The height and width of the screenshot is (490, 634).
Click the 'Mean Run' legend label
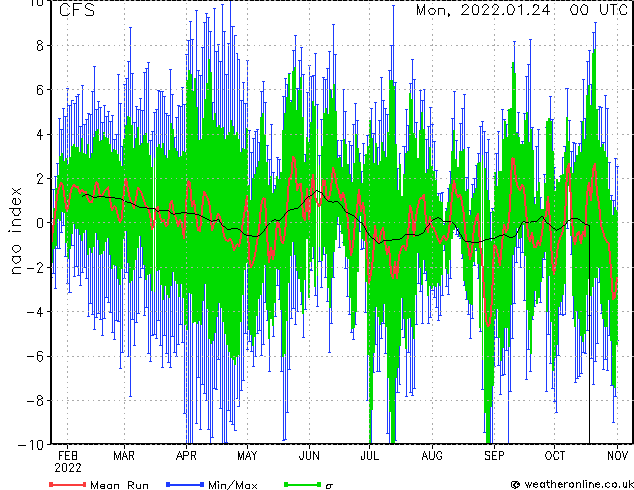pos(119,485)
